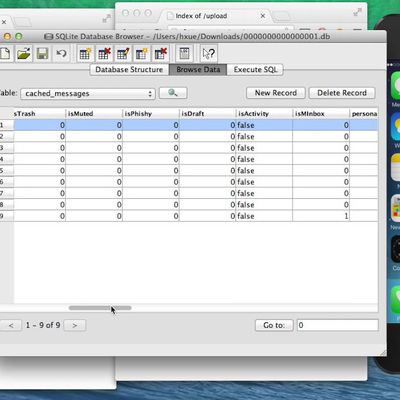Click the Delete Record button

342,93
